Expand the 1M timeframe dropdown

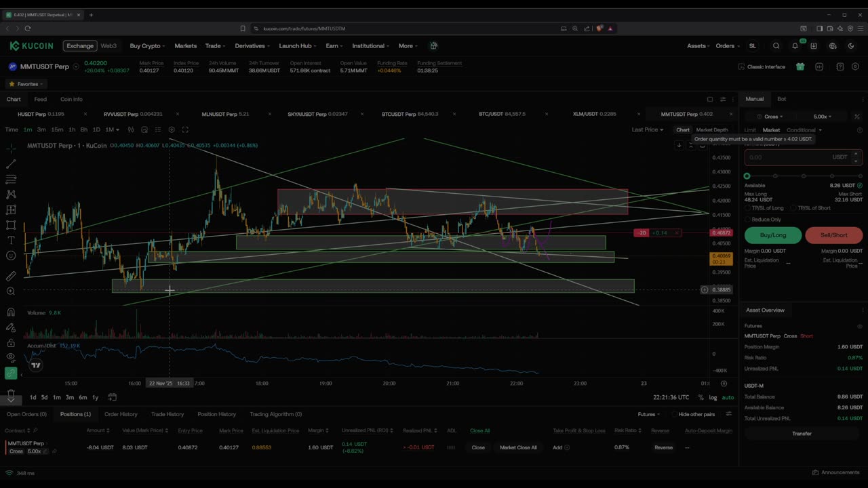(x=112, y=129)
